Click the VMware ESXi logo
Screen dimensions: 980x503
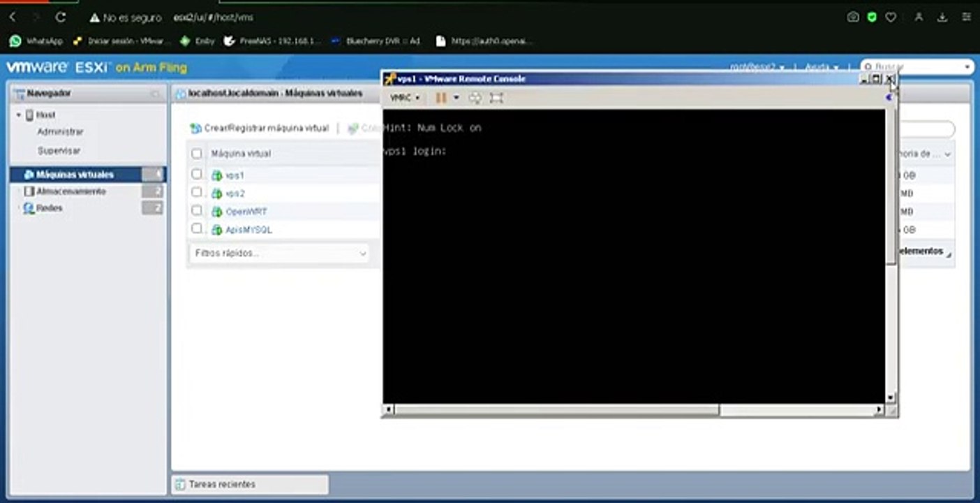[x=96, y=68]
